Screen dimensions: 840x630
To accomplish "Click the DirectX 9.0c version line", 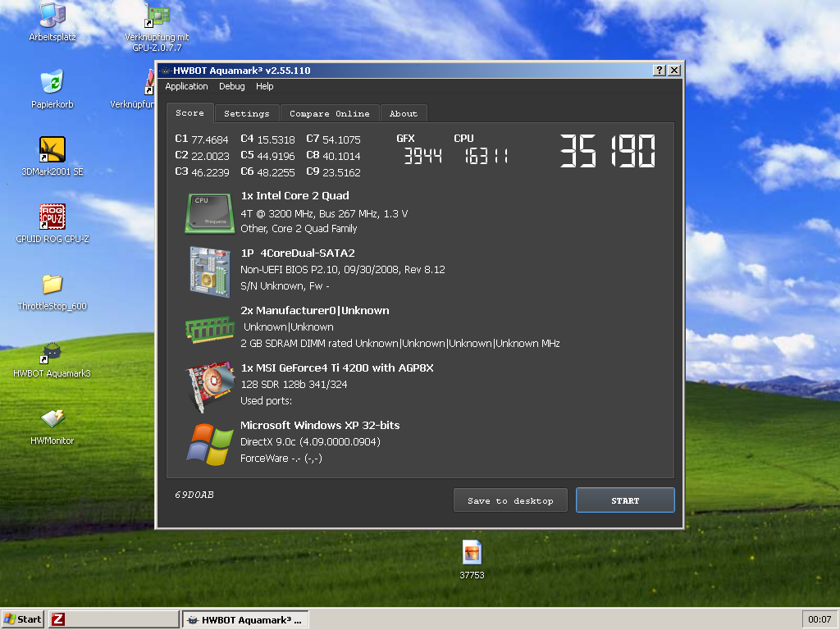I will point(310,441).
